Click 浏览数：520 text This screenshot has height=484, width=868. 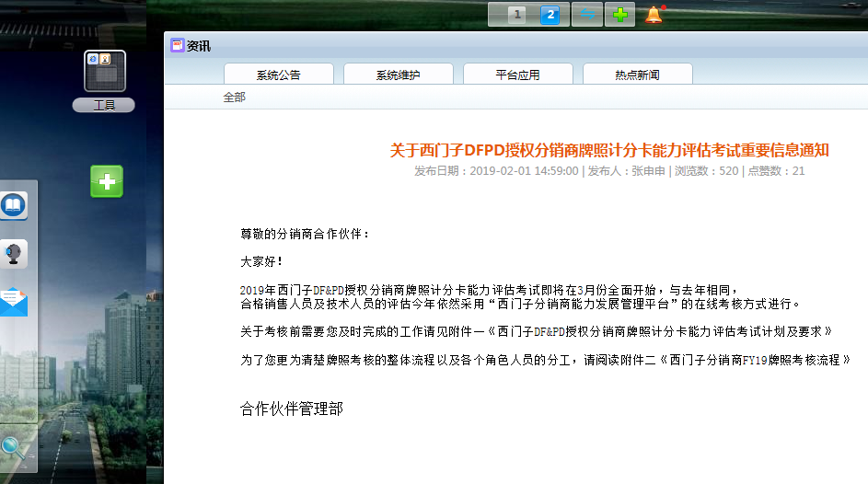click(706, 171)
